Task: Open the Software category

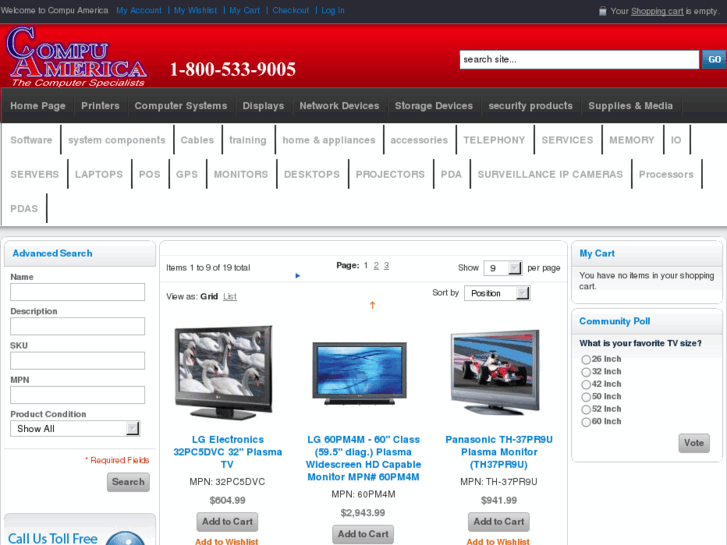Action: [x=31, y=140]
